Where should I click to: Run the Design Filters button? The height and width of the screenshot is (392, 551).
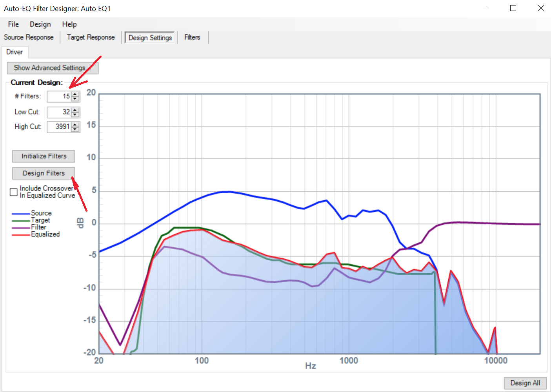click(44, 173)
